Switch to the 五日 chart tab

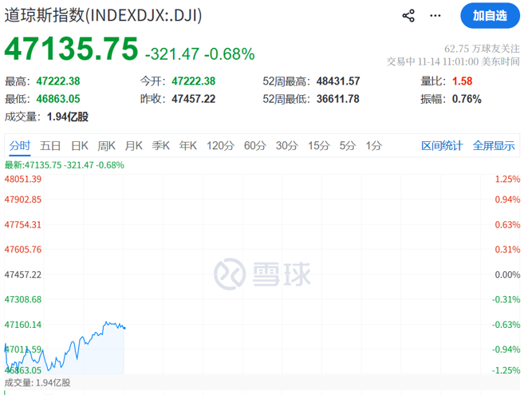(x=50, y=145)
